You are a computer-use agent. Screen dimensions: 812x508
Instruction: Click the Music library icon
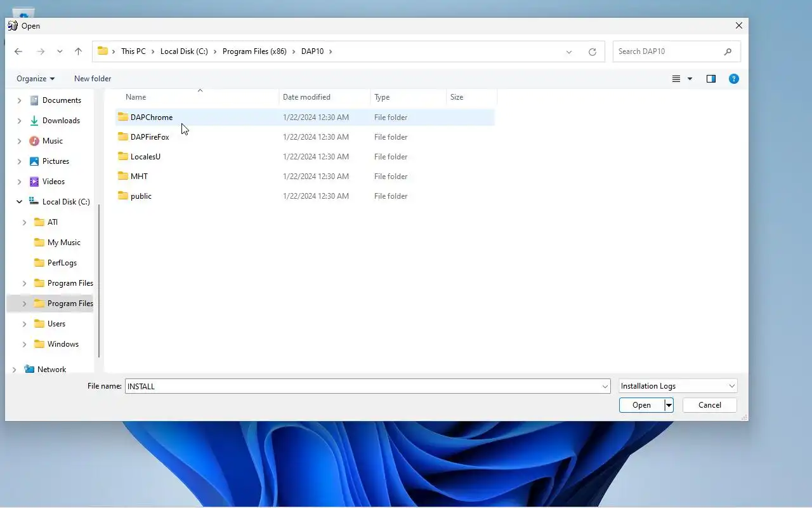click(34, 141)
